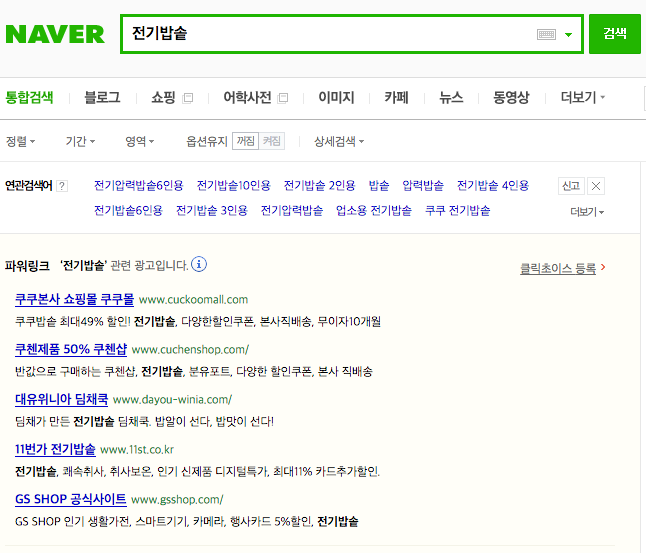The height and width of the screenshot is (553, 646).
Task: Click the new-window icon beside 쇼핑
Action: pos(187,98)
